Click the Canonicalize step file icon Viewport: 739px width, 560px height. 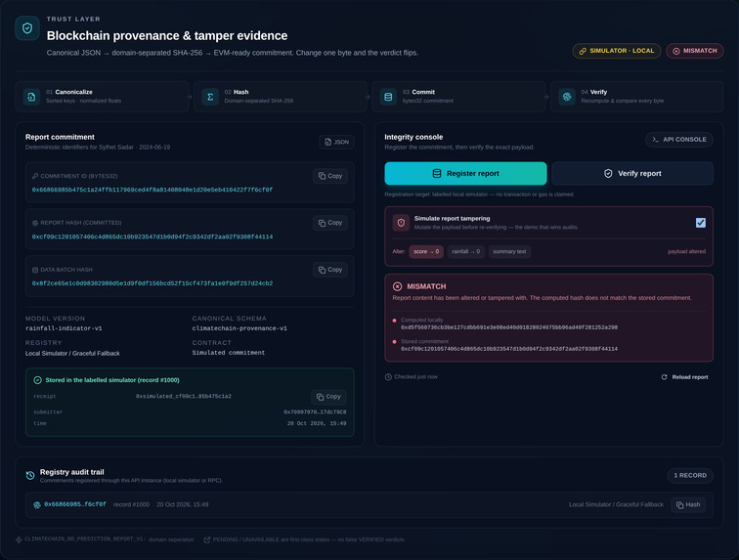(x=31, y=97)
